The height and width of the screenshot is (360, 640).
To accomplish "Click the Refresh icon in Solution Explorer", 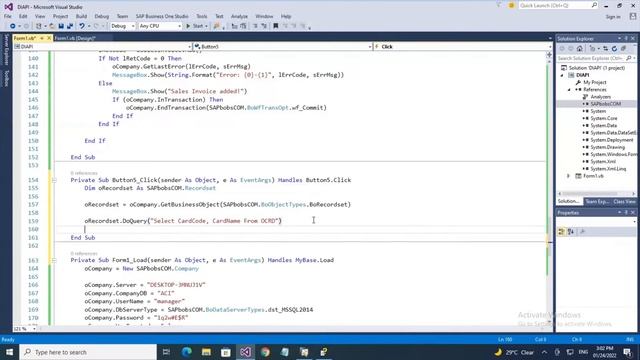I will pyautogui.click(x=614, y=49).
